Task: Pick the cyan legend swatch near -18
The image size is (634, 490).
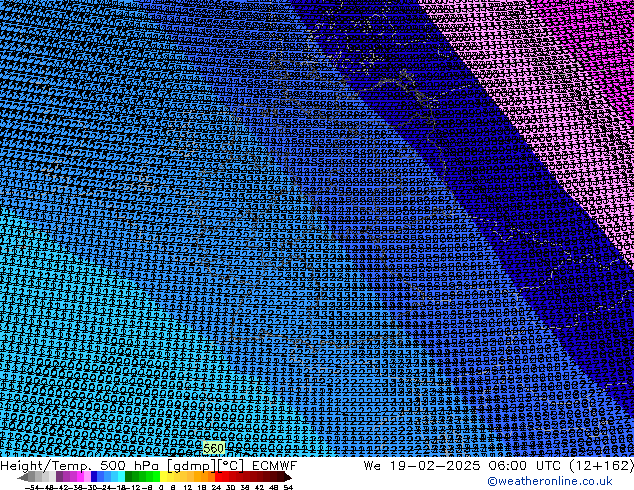Action: pyautogui.click(x=122, y=477)
